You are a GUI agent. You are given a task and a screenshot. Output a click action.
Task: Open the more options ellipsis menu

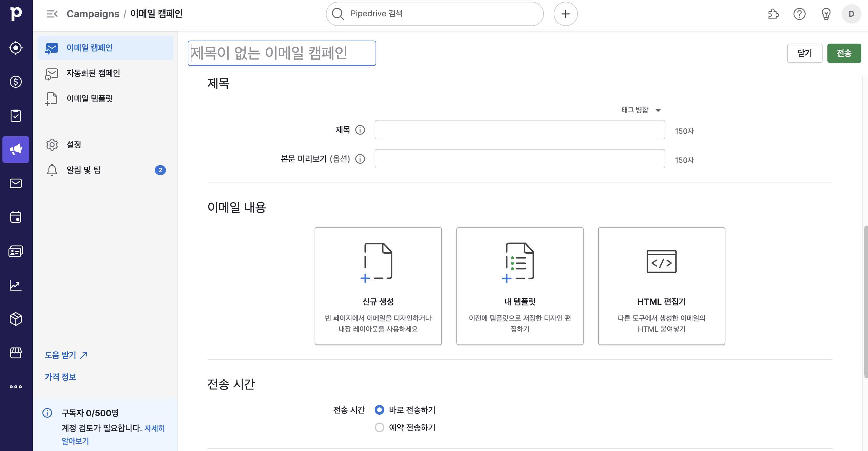pos(15,387)
